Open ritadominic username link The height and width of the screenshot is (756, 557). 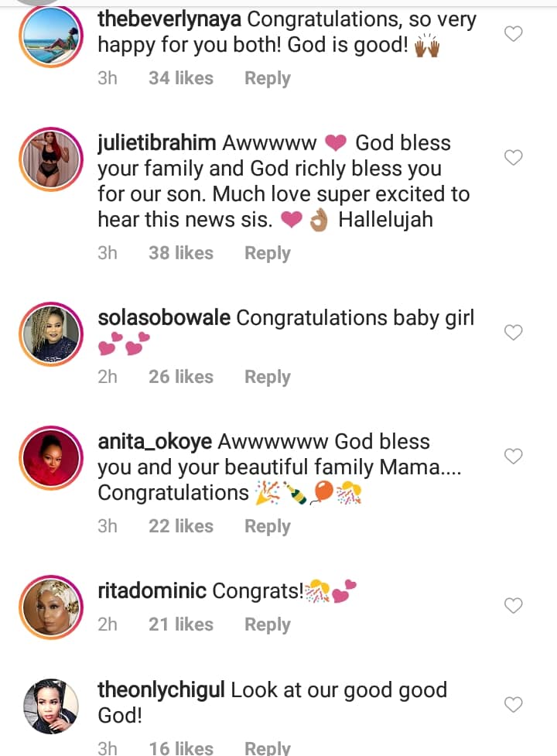click(152, 592)
